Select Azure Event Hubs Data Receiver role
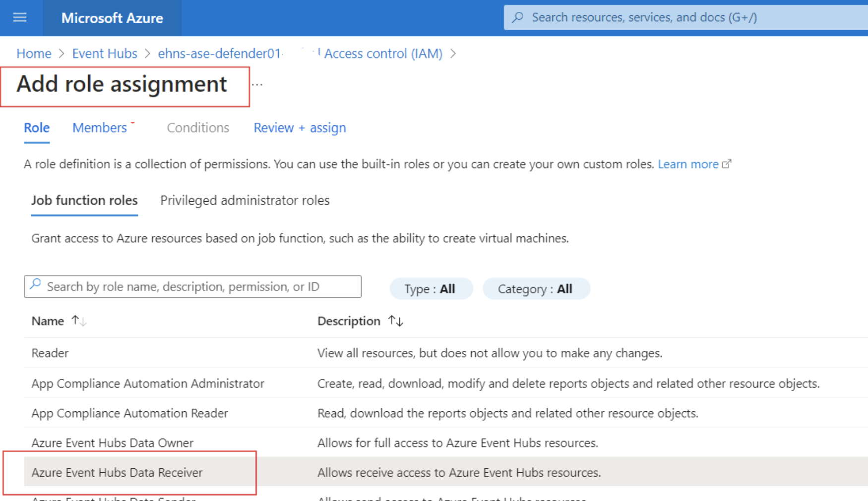This screenshot has width=868, height=501. tap(446, 472)
